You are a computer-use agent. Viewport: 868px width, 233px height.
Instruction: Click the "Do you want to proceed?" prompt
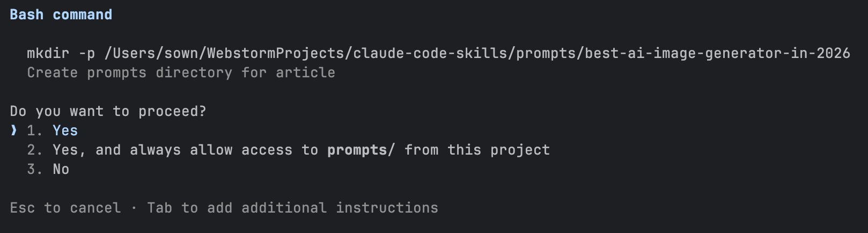(108, 112)
